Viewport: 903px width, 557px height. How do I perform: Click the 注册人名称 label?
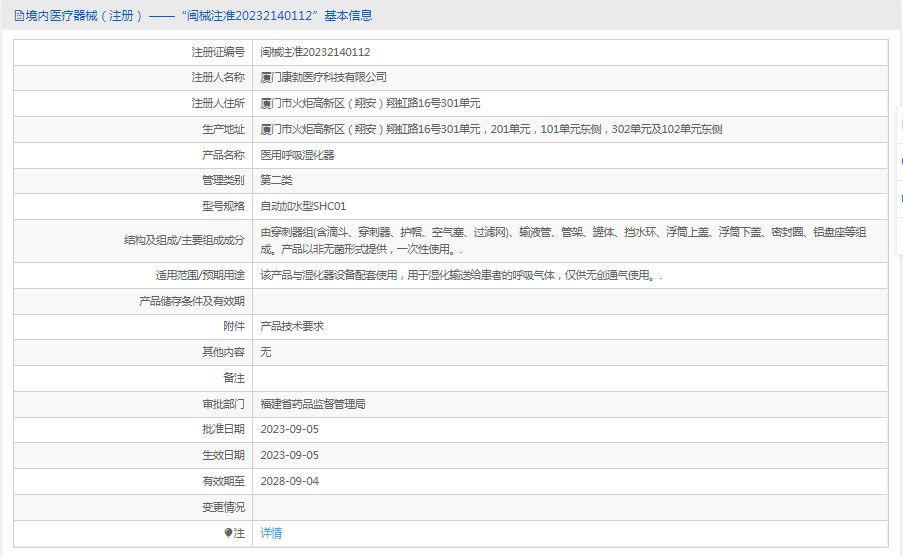click(218, 78)
